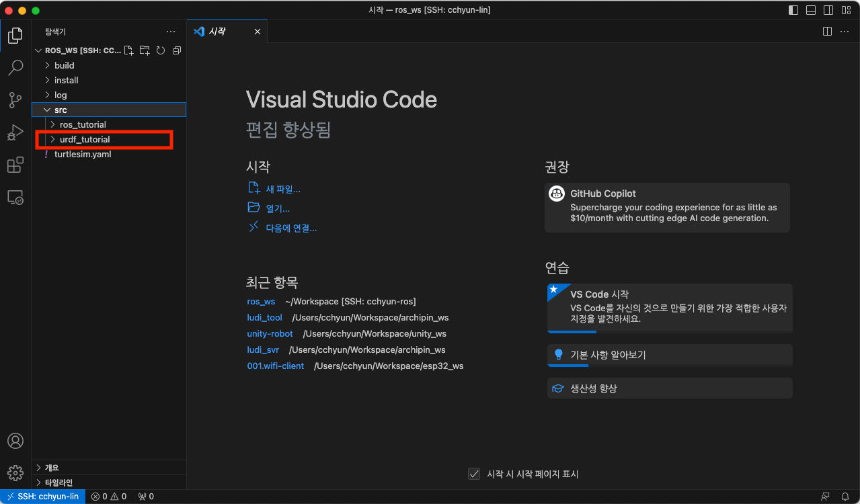Expand the ros_tutorial folder
Screen dimensions: 860x504
tap(109, 124)
